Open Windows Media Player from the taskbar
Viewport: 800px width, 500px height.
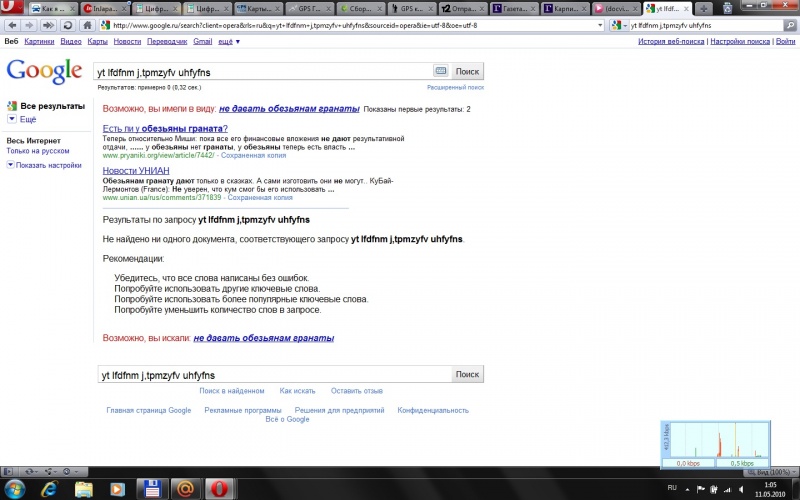click(x=118, y=488)
